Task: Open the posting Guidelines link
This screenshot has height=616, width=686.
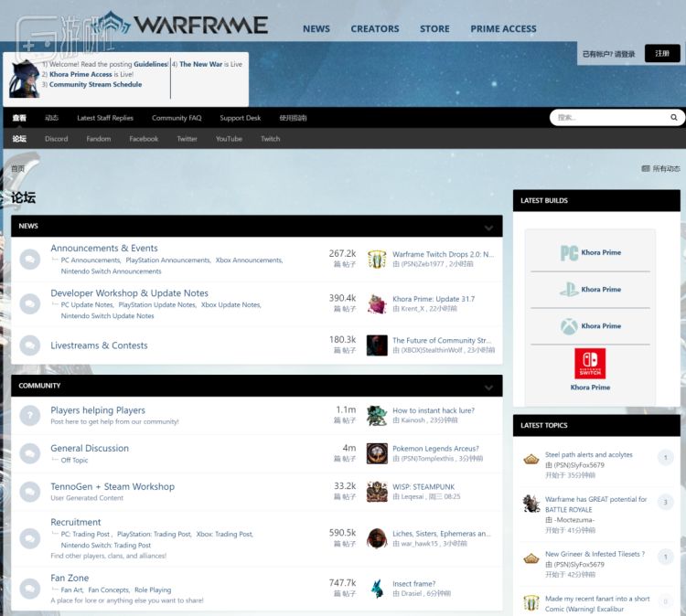Action: pyautogui.click(x=151, y=64)
